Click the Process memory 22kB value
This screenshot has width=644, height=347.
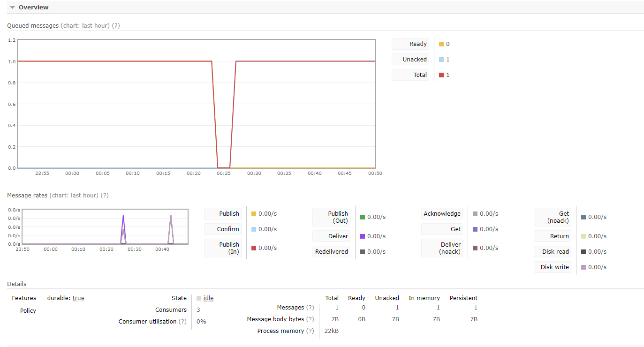(x=332, y=331)
